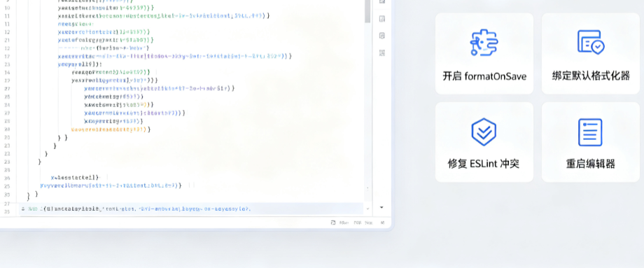Click the 重启编辑器 card
The image size is (644, 268).
[x=591, y=142]
